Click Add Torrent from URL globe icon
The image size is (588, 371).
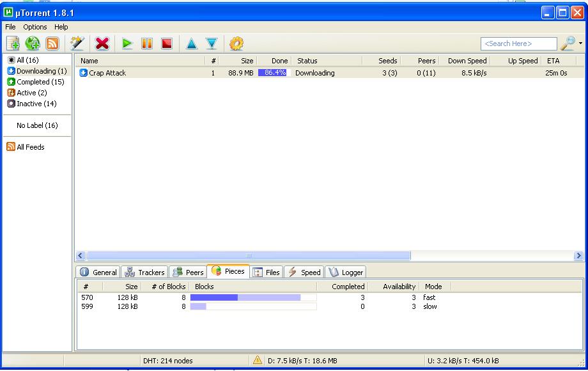[x=33, y=43]
